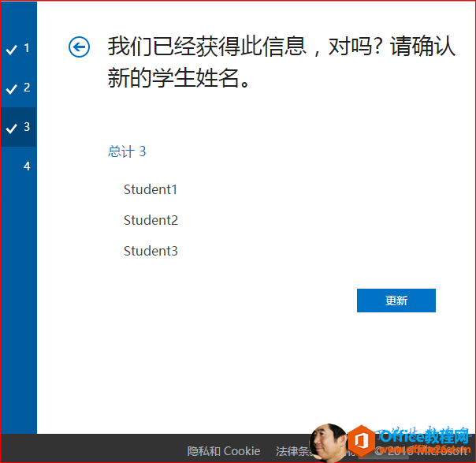Click the back arrow icon
The height and width of the screenshot is (463, 476).
[79, 47]
